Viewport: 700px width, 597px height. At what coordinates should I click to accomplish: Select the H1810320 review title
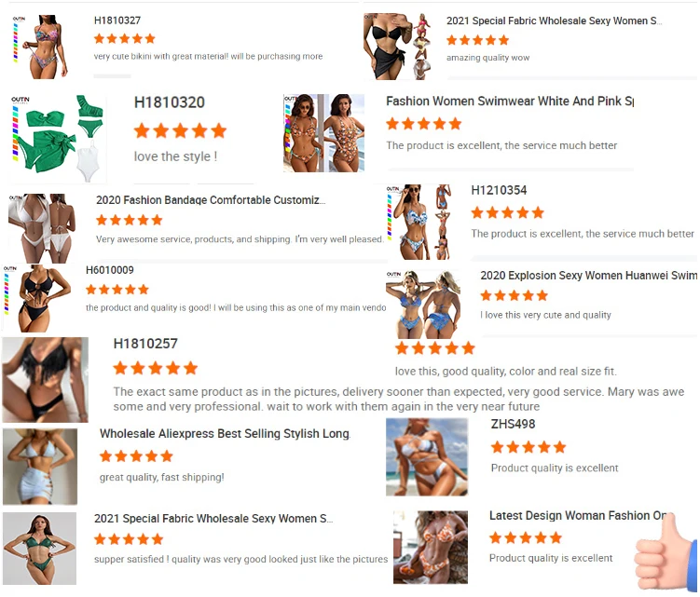click(170, 102)
